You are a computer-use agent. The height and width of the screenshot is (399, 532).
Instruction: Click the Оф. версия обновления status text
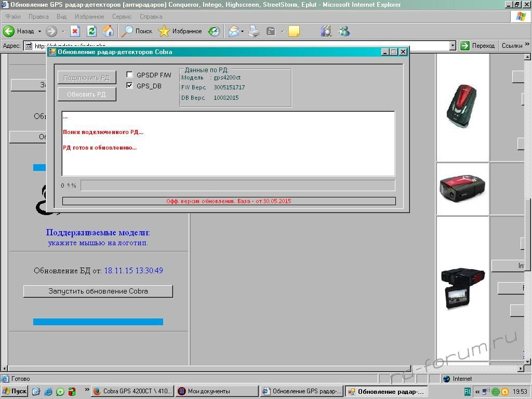coord(229,201)
